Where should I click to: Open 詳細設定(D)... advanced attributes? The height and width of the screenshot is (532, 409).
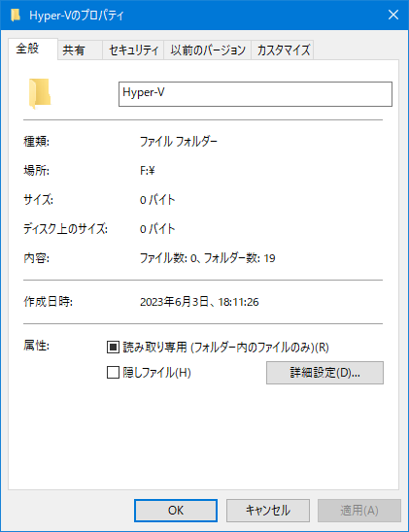pos(324,373)
